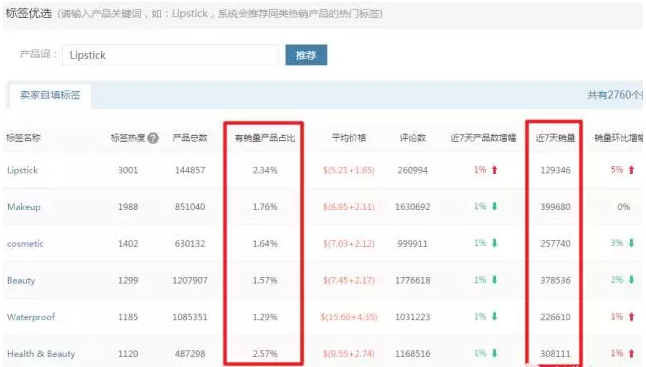Select the 1.57% sales ratio cell
The width and height of the screenshot is (646, 367).
tap(265, 281)
